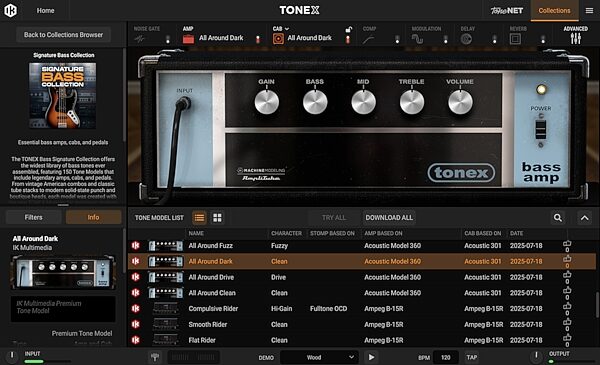Viewport: 600px width, 365px height.
Task: Go to the Home tab
Action: [45, 11]
